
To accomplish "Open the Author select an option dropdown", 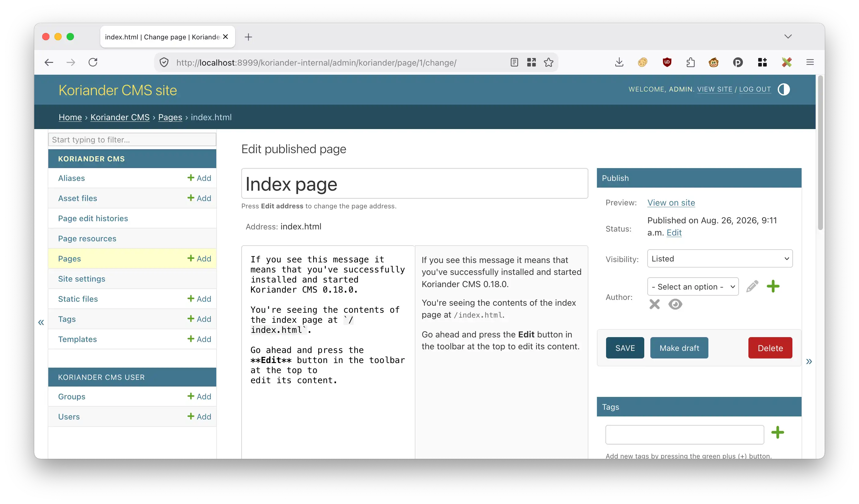I will pos(693,286).
